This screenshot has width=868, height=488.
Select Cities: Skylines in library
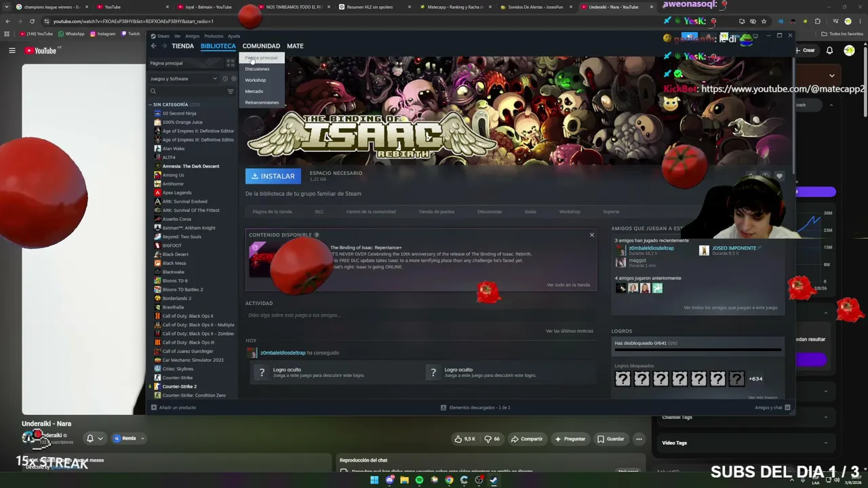pyautogui.click(x=178, y=369)
